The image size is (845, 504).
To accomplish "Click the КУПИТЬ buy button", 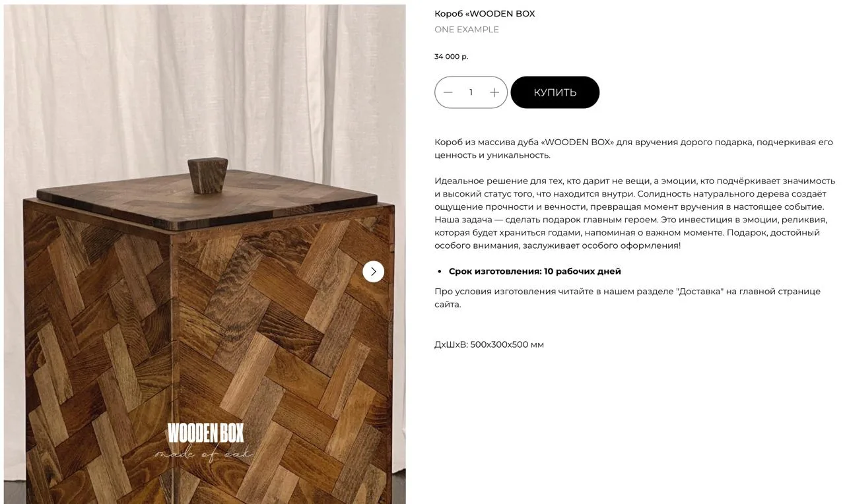I will (x=555, y=92).
